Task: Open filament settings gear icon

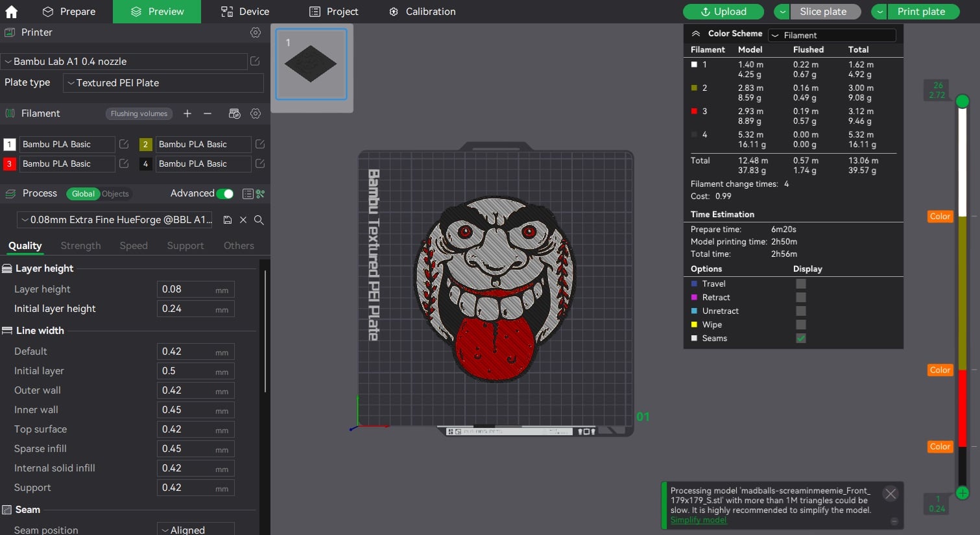Action: click(x=256, y=113)
